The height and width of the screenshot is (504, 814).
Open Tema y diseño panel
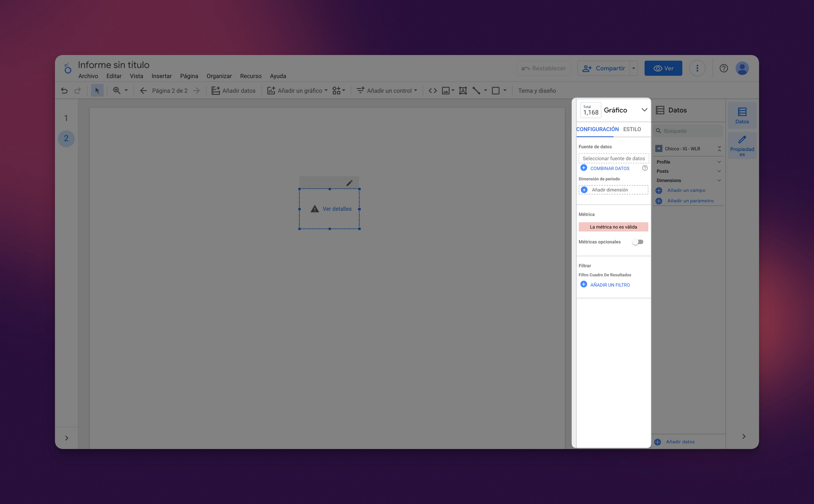coord(537,91)
